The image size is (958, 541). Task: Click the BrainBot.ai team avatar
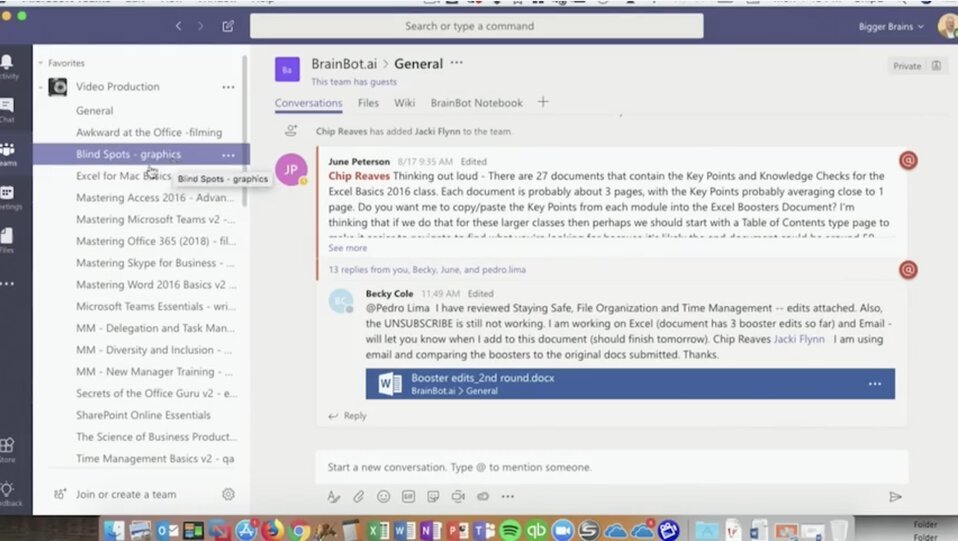287,70
